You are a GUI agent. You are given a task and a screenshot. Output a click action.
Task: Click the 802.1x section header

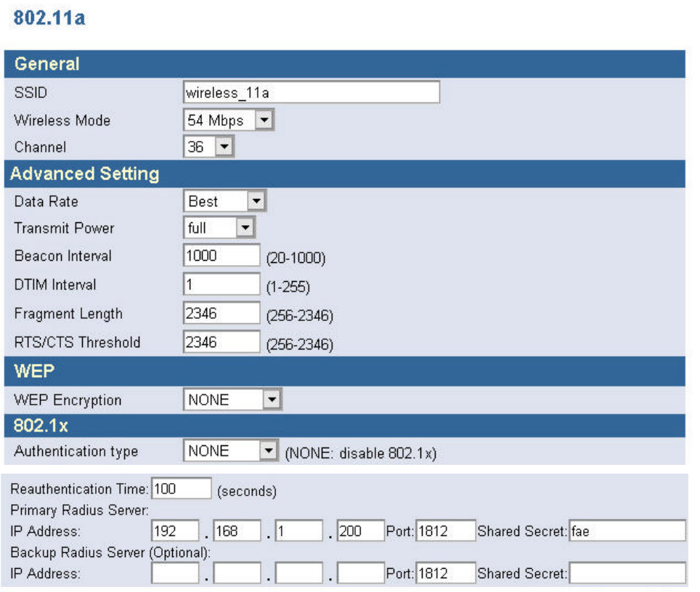(345, 426)
